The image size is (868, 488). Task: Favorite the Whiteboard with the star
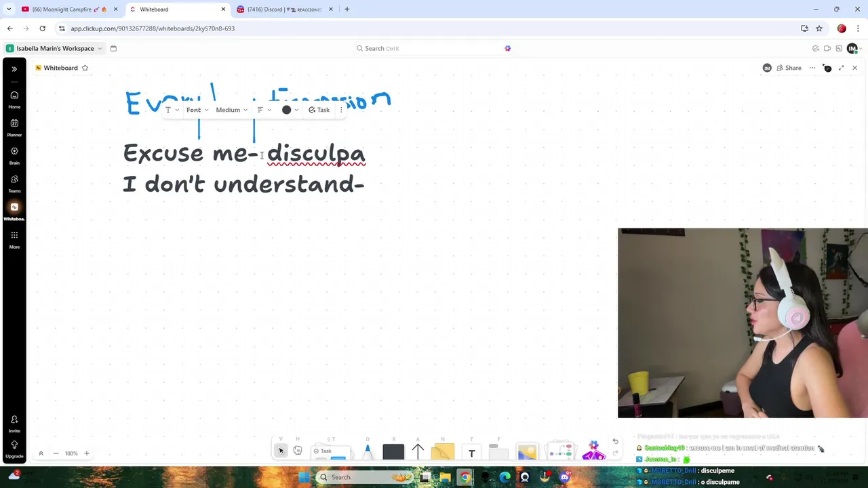(85, 68)
